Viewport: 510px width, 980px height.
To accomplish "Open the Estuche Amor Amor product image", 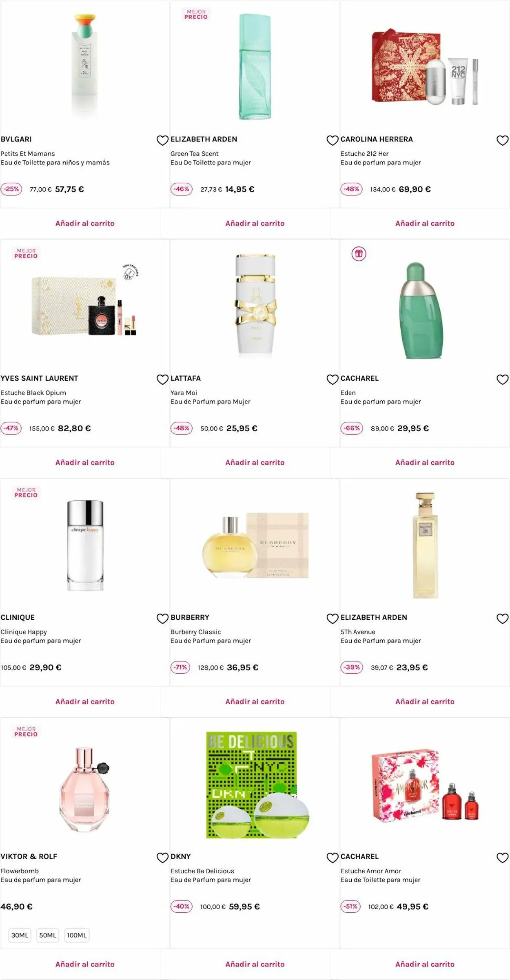I will coord(425,785).
